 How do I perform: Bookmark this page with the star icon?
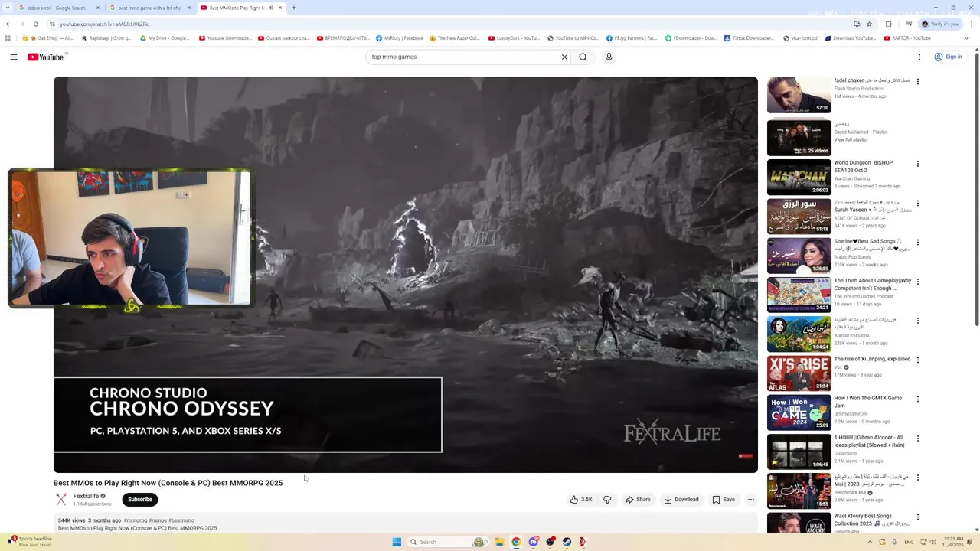pos(869,24)
